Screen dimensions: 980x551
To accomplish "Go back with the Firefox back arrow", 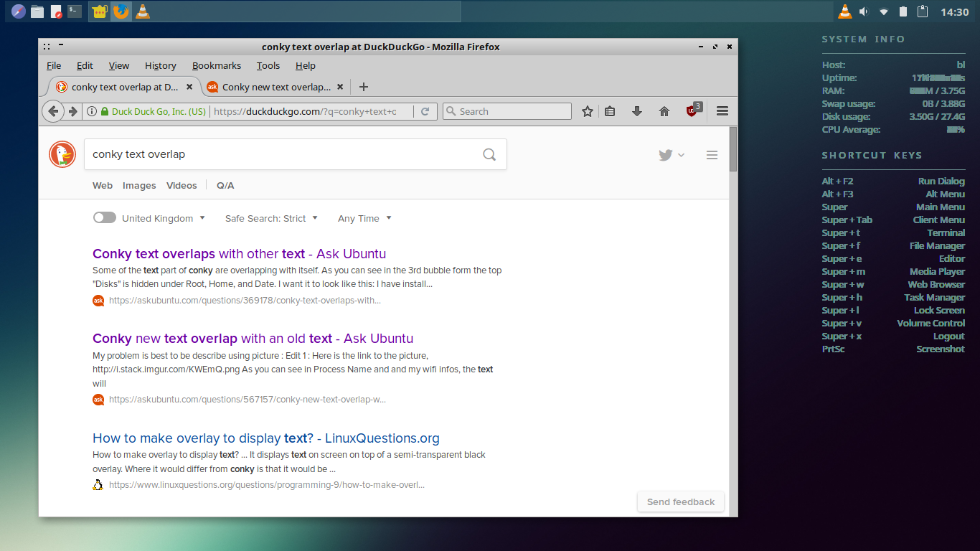I will tap(52, 111).
